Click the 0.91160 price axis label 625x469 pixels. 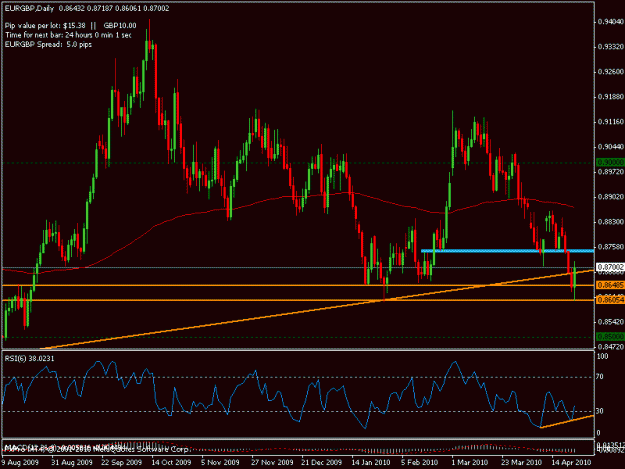click(x=610, y=122)
